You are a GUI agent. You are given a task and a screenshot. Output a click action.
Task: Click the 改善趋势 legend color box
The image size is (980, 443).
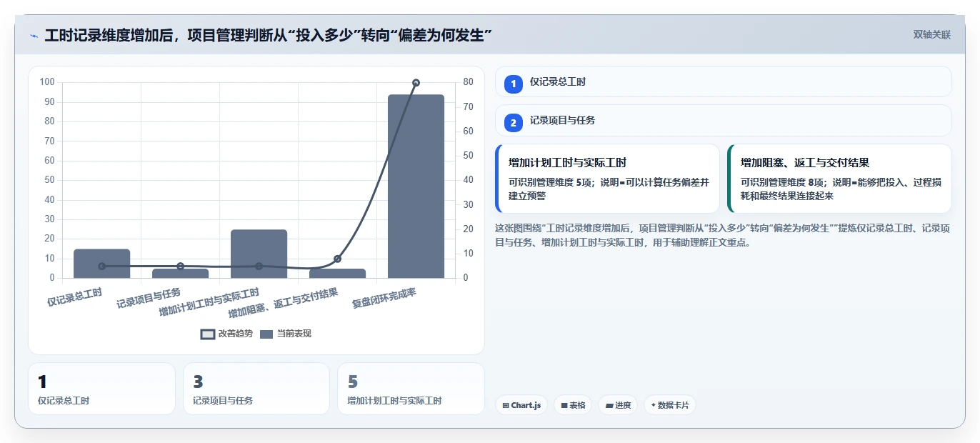click(208, 334)
